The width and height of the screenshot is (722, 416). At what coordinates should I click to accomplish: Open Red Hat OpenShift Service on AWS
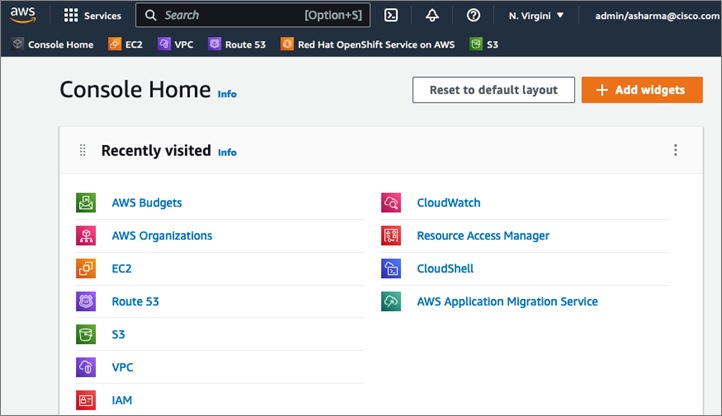[x=368, y=44]
